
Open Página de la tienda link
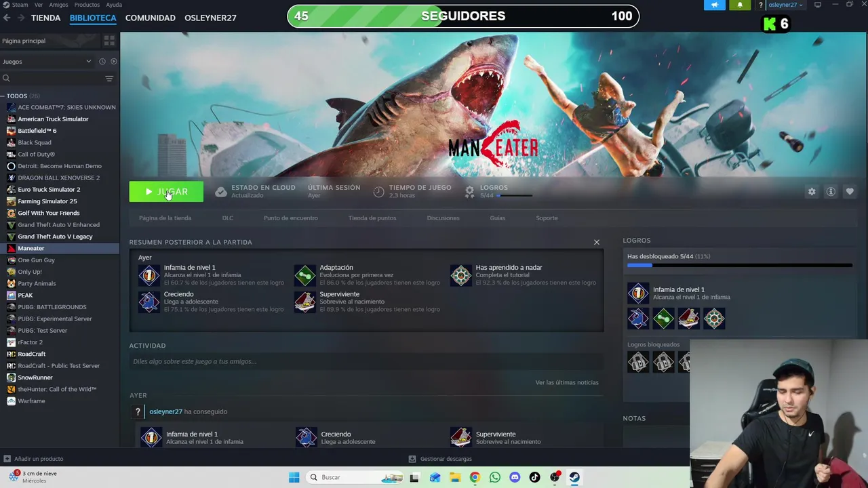[x=165, y=218]
